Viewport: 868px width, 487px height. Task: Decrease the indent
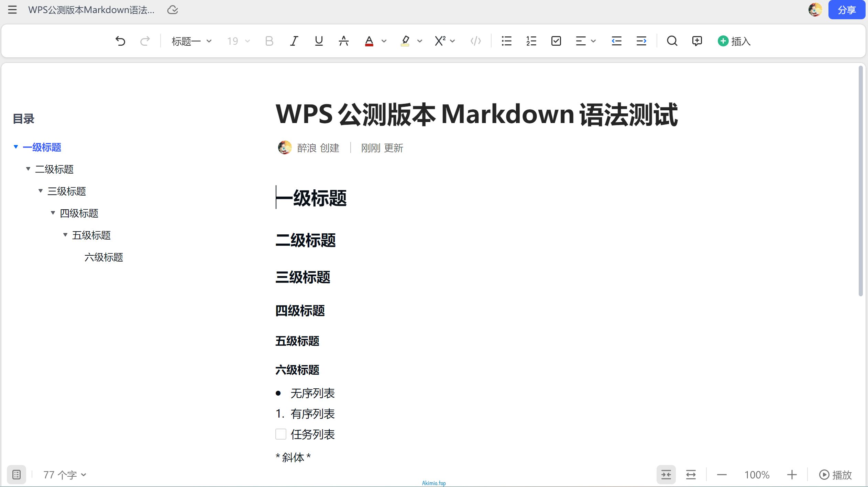coord(616,41)
